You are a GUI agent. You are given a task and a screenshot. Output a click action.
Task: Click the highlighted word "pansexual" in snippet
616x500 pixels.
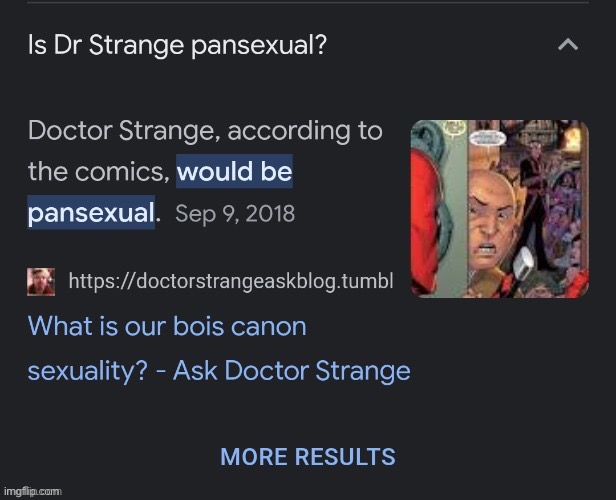(x=90, y=213)
